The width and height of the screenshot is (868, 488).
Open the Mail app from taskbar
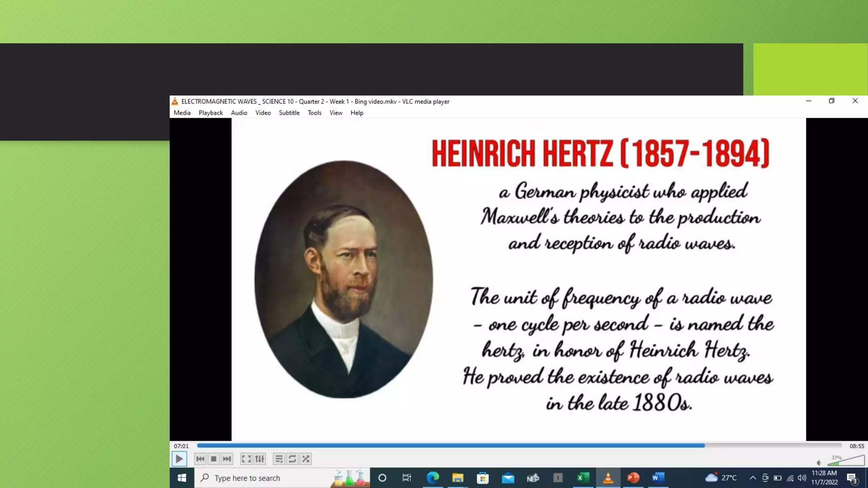508,478
